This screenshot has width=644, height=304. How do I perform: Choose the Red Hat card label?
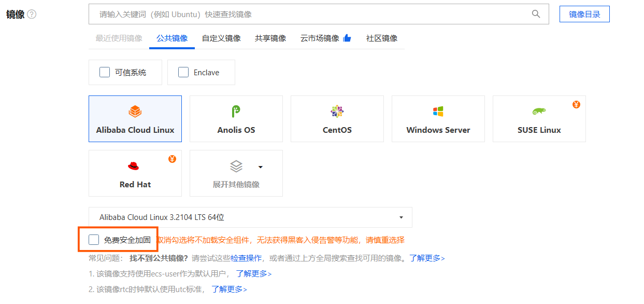tap(135, 185)
